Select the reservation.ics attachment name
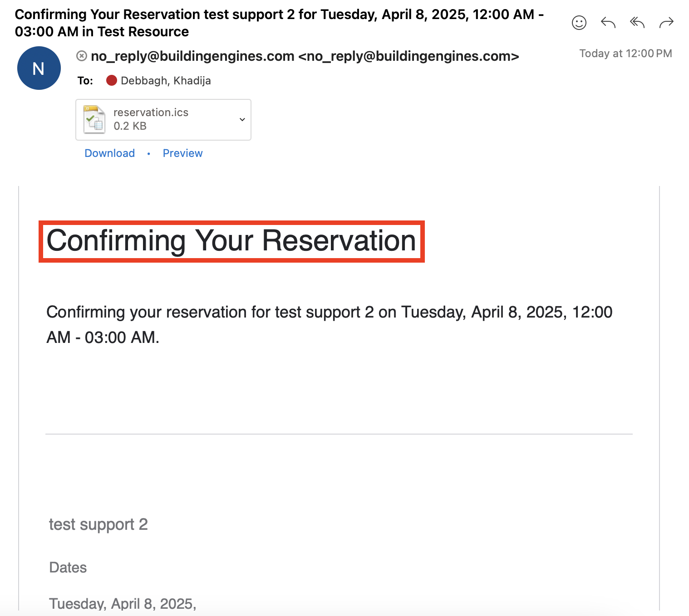The width and height of the screenshot is (689, 616). pyautogui.click(x=151, y=112)
